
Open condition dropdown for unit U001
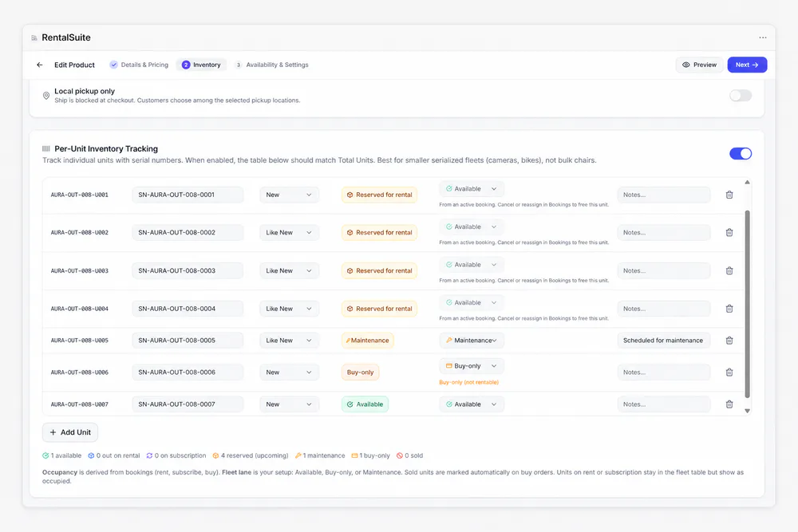[289, 195]
